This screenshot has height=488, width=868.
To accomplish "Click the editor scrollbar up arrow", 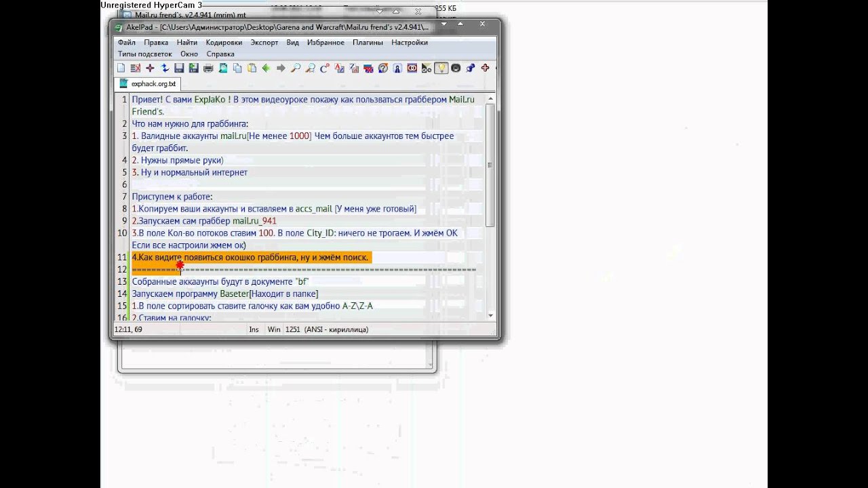I will click(490, 99).
